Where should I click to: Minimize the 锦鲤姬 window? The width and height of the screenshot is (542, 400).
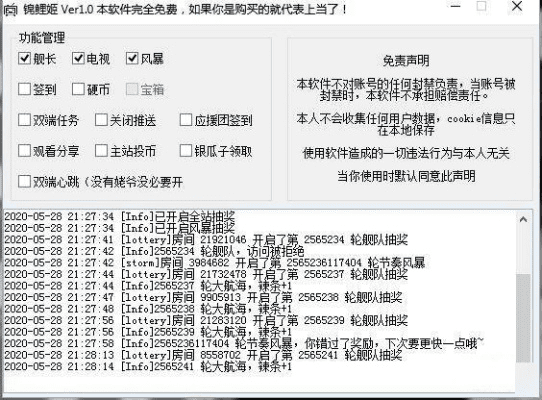click(x=456, y=6)
